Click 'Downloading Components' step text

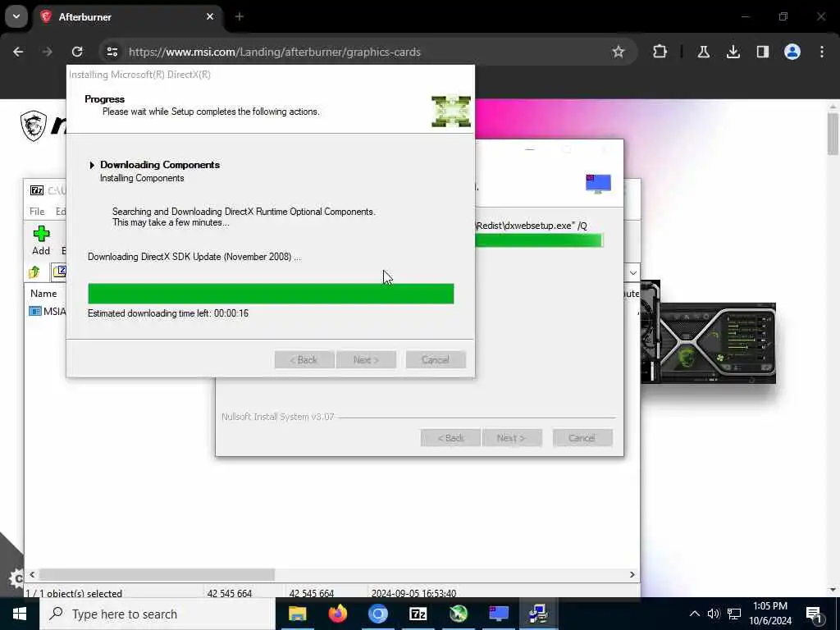160,164
